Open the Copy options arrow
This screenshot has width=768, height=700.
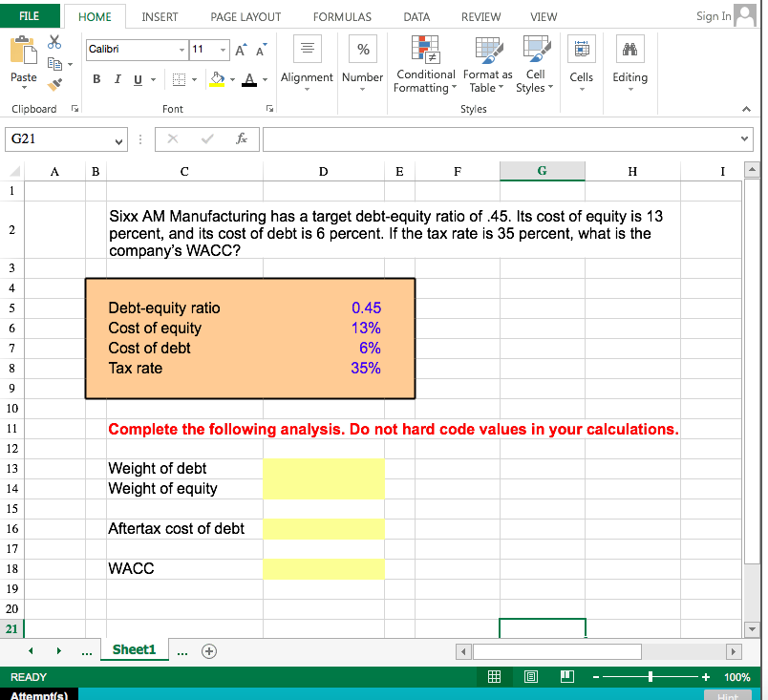(71, 64)
